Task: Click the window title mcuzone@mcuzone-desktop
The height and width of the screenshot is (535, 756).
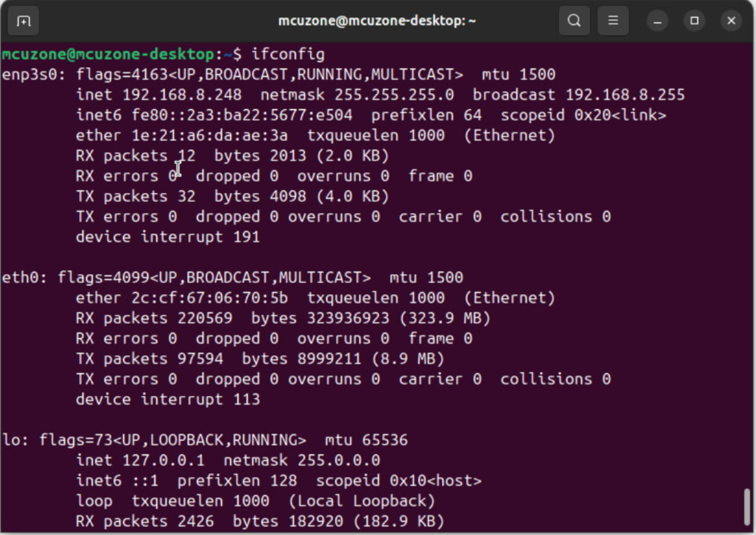Action: pyautogui.click(x=377, y=21)
